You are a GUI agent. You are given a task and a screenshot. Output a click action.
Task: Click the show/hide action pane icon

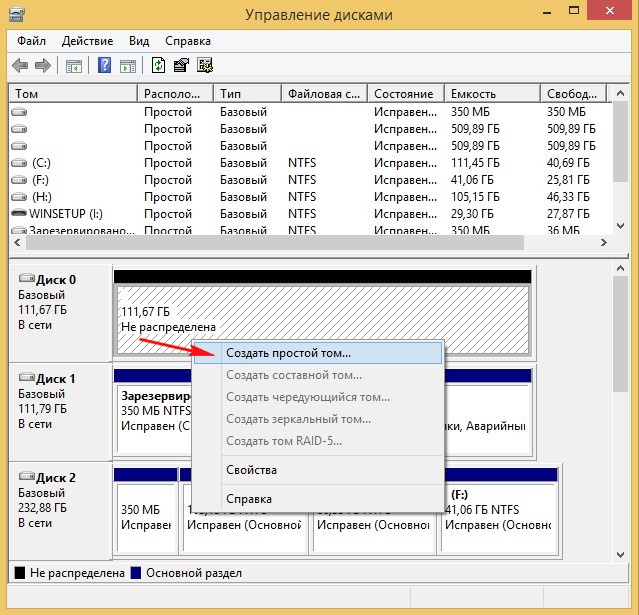pyautogui.click(x=128, y=66)
